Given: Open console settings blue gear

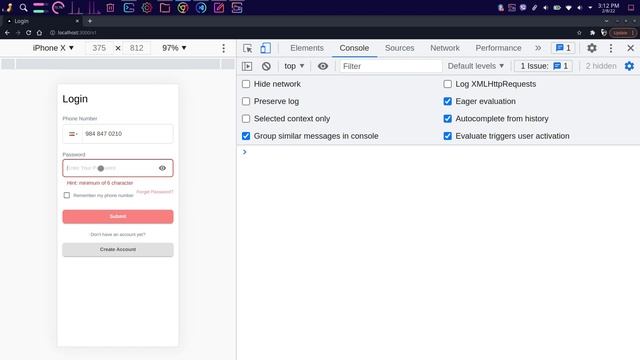Looking at the screenshot, I should point(629,66).
